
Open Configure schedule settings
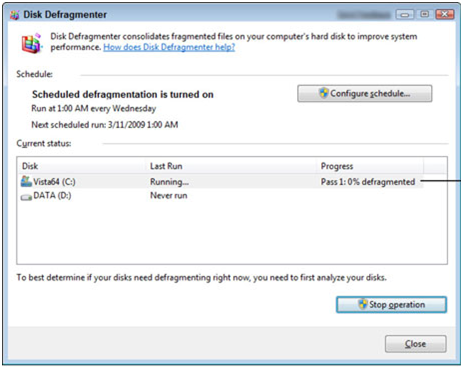tap(365, 94)
